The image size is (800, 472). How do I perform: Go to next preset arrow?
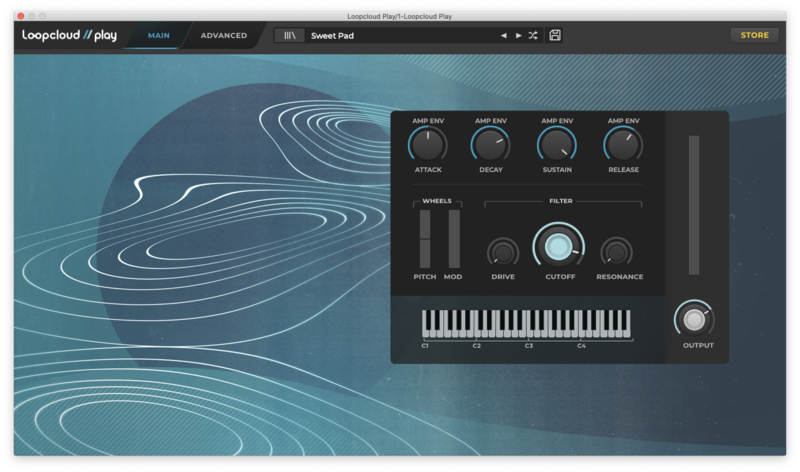[518, 35]
